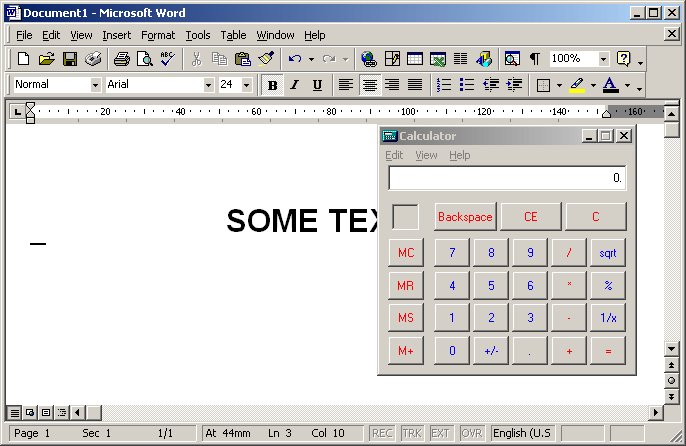Click Calculator CE button
686x446 pixels.
coord(531,217)
